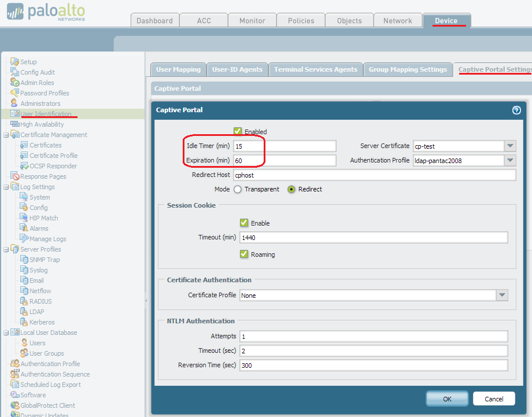
Task: Click the User Groups icon
Action: point(24,353)
